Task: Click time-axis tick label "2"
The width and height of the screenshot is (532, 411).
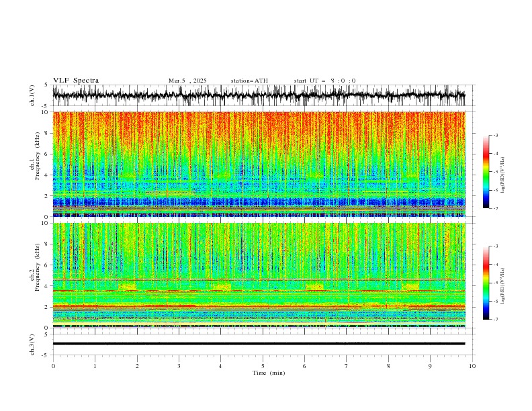Action: point(137,366)
